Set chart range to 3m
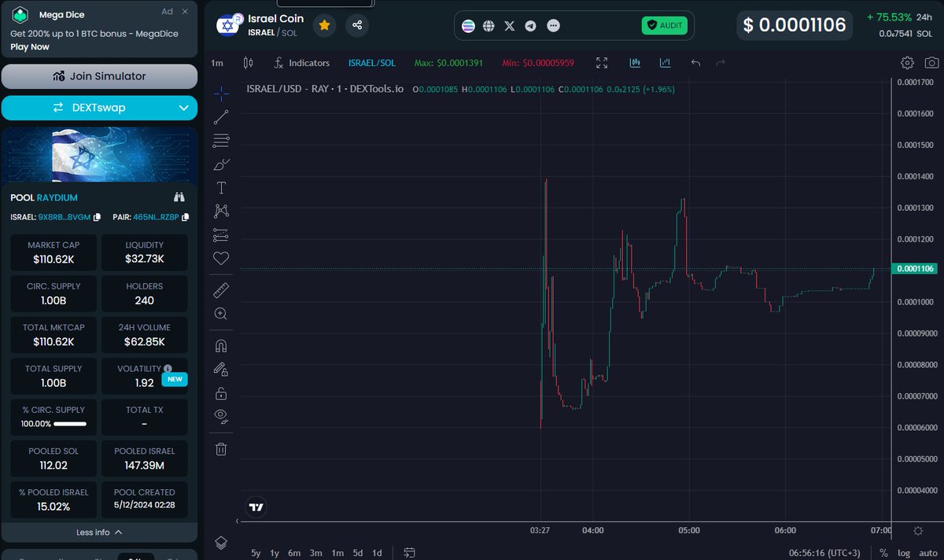 315,553
